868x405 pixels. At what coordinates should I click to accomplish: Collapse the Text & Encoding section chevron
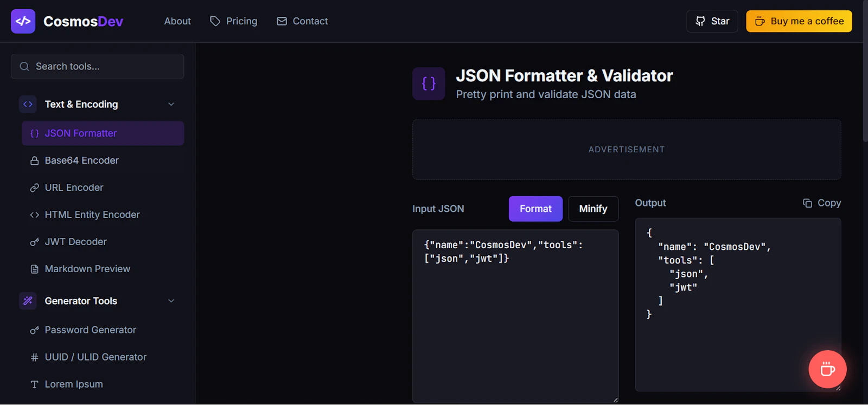tap(171, 104)
